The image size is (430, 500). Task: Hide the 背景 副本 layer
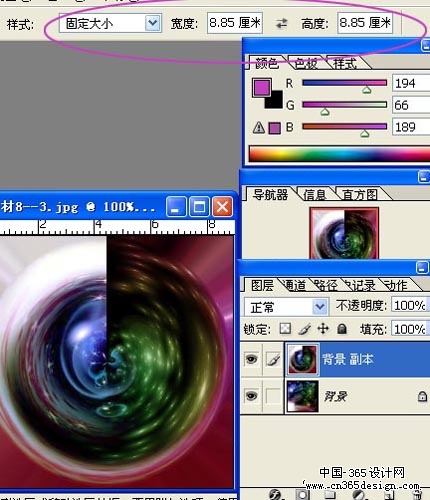pyautogui.click(x=251, y=359)
